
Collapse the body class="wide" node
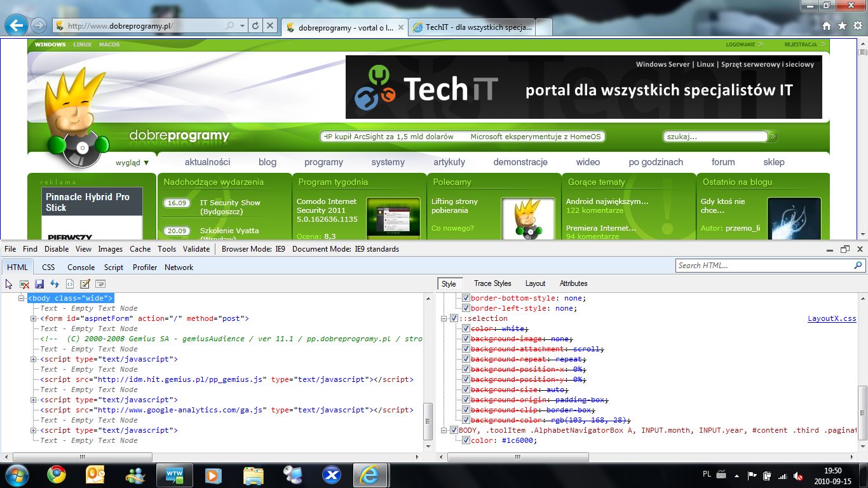point(21,298)
